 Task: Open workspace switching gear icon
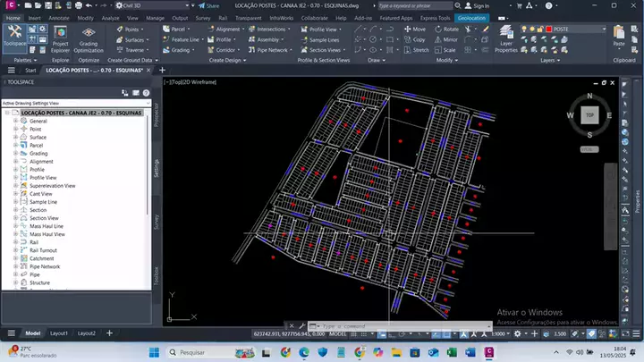(x=518, y=334)
